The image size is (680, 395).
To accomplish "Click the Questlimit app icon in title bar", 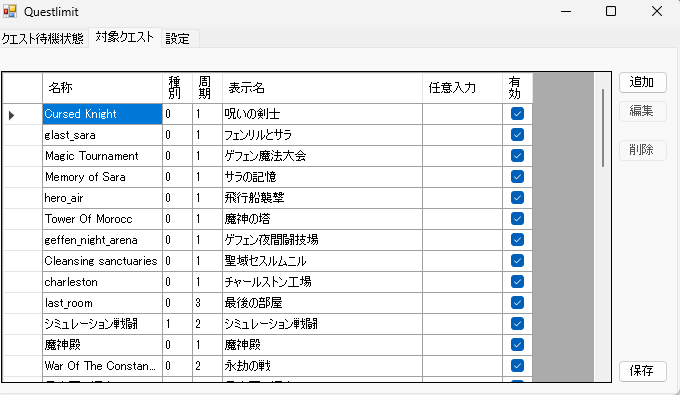I will pos(10,11).
